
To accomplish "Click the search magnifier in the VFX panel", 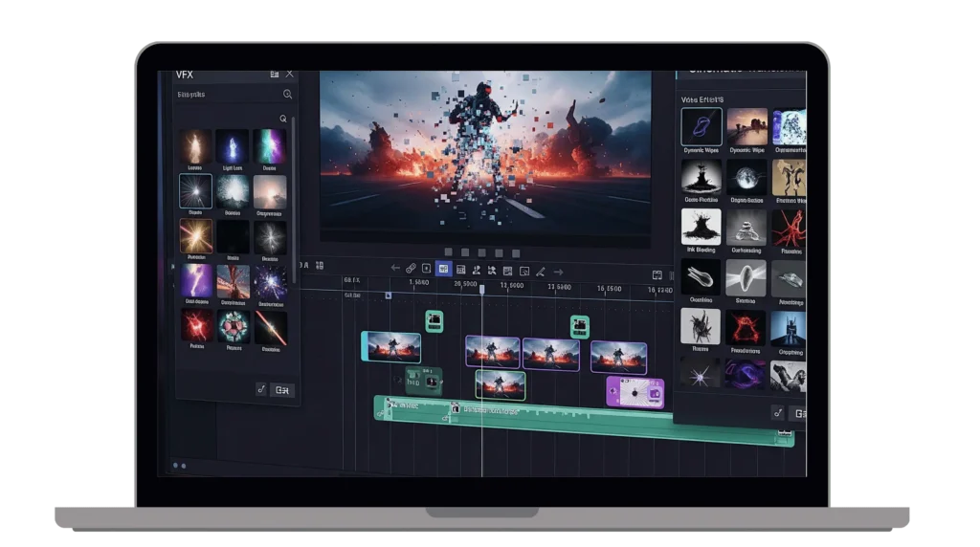I will point(287,95).
